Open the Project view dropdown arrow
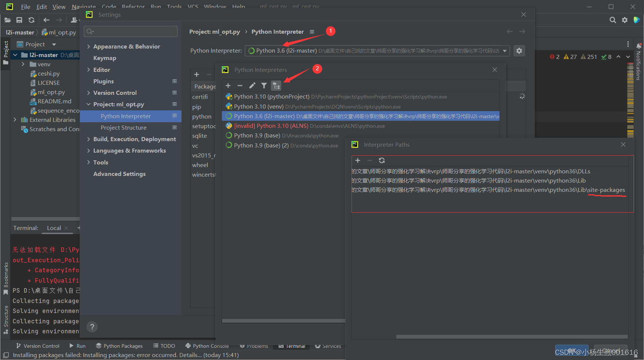Screen dimensions: 644x360 click(54, 44)
